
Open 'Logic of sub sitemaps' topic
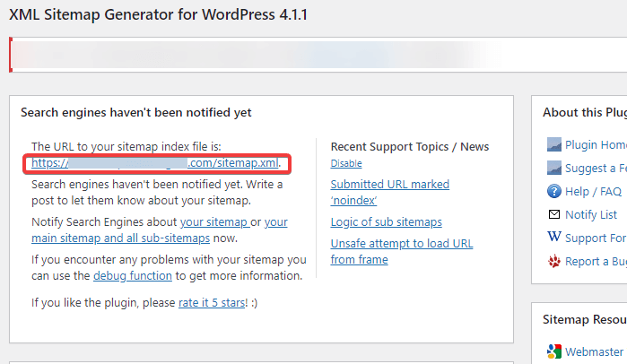pyautogui.click(x=387, y=221)
